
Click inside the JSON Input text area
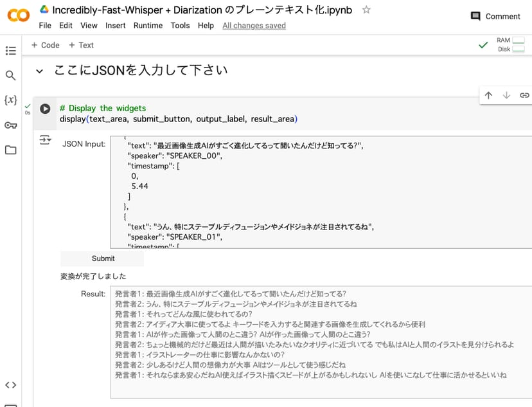(321, 193)
